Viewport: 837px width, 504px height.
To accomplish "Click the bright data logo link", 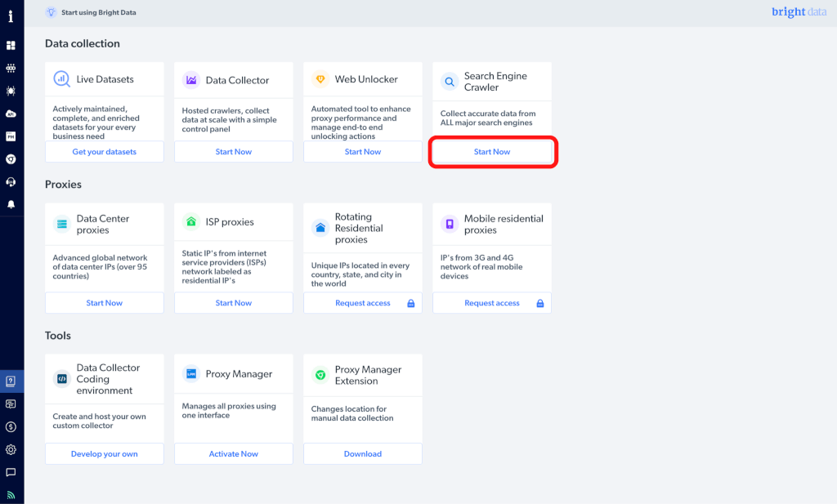I will [x=799, y=12].
